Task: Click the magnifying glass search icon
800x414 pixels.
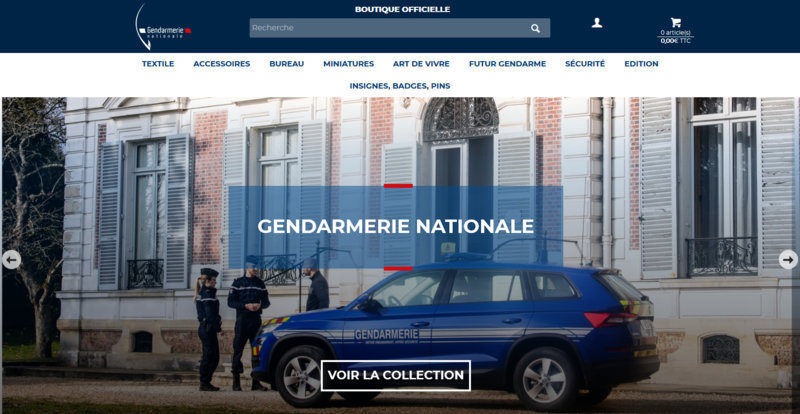Action: [x=535, y=28]
